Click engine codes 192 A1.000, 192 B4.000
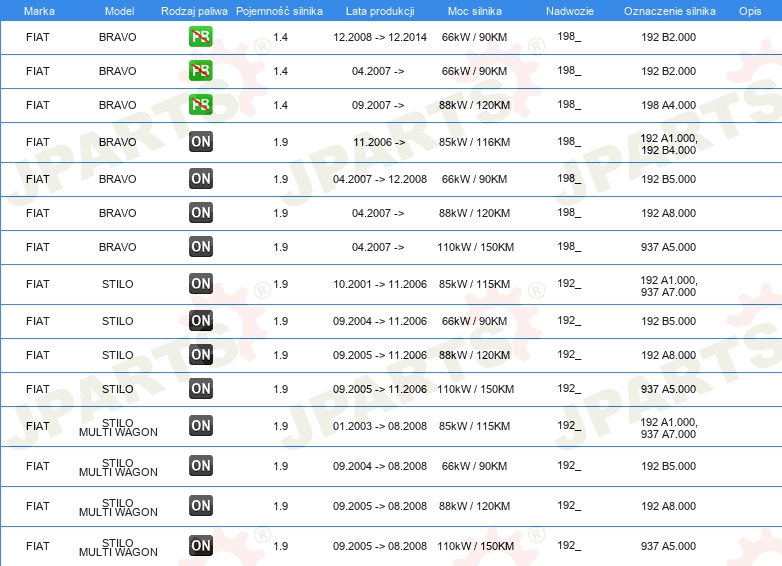The height and width of the screenshot is (566, 782). [x=668, y=144]
